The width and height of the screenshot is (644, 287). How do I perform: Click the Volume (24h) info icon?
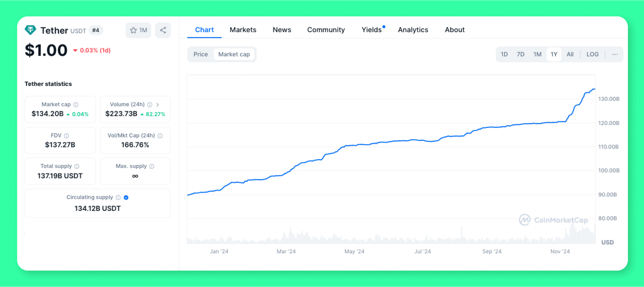(x=150, y=105)
